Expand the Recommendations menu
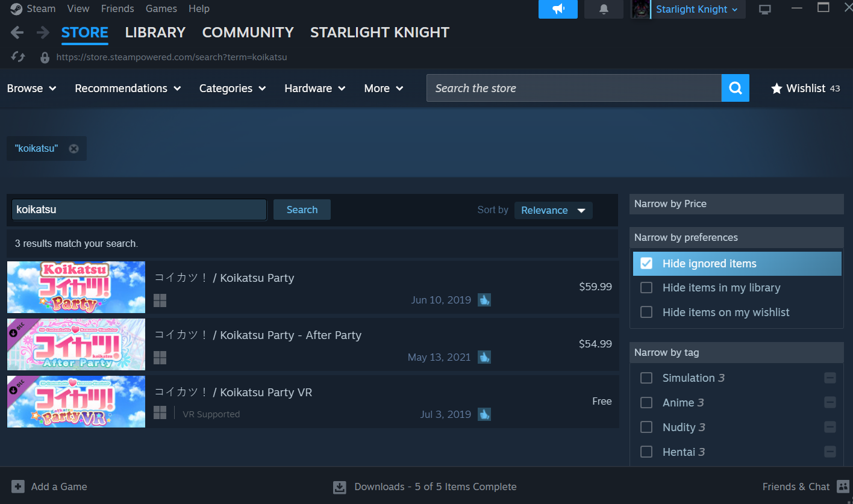Screen dimensions: 853x504 [128, 89]
